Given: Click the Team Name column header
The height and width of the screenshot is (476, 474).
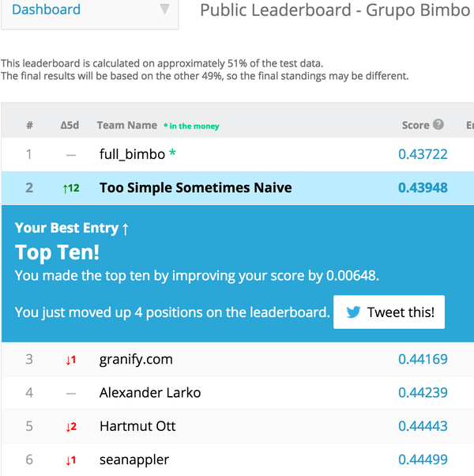Looking at the screenshot, I should click(127, 125).
